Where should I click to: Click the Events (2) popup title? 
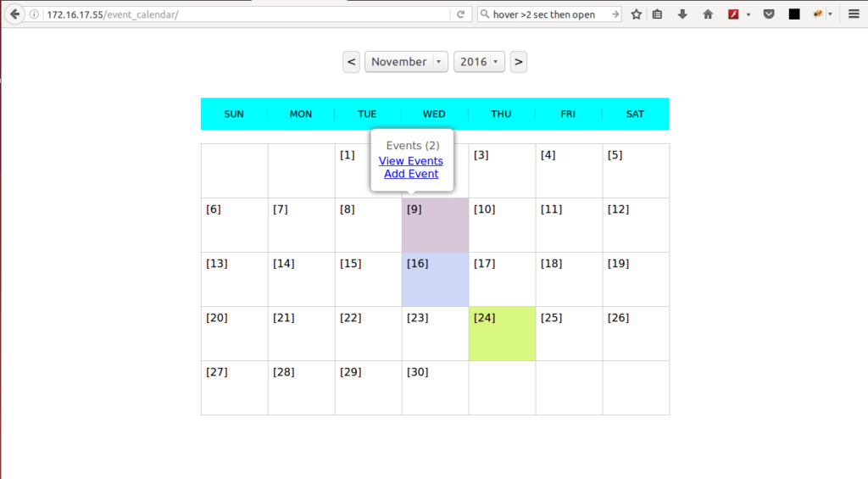[x=413, y=145]
